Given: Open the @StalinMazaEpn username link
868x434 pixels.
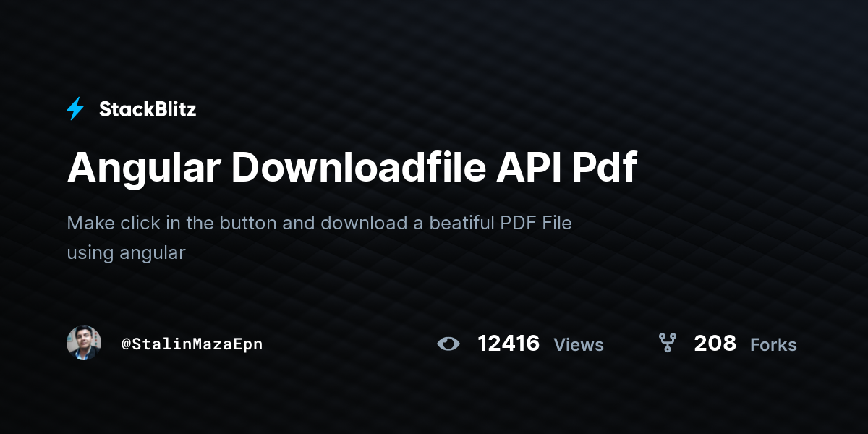Looking at the screenshot, I should pos(192,344).
